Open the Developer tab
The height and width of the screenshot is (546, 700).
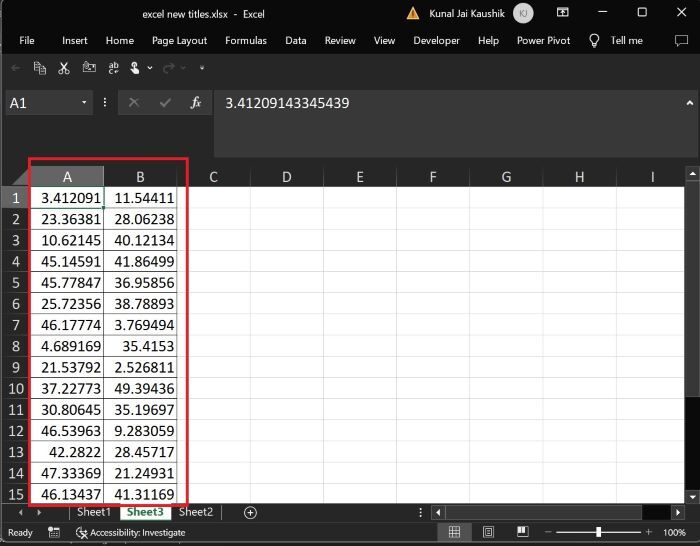click(436, 40)
